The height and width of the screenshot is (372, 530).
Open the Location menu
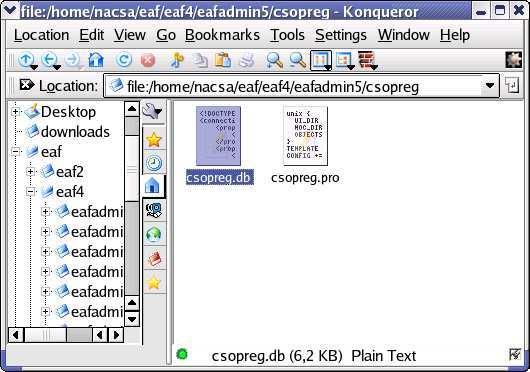tap(41, 35)
